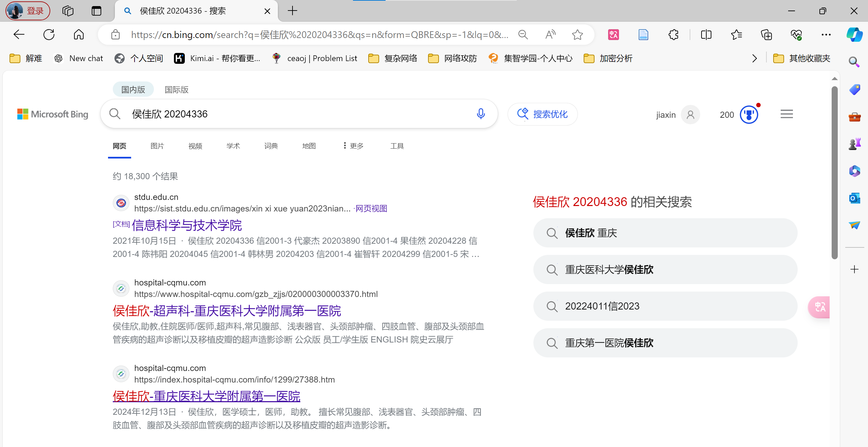Switch to 国际版 search version
868x447 pixels.
176,90
